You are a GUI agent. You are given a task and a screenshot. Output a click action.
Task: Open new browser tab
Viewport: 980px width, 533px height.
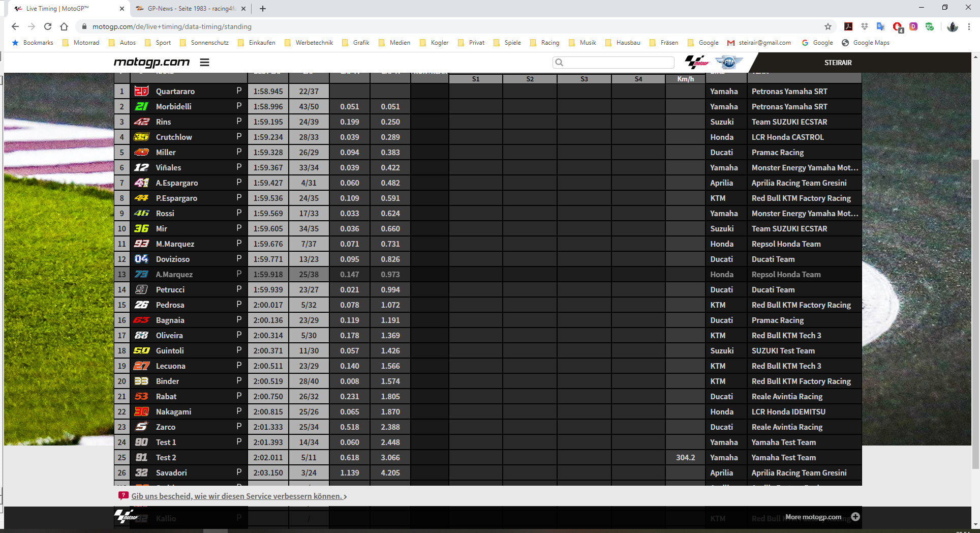262,9
